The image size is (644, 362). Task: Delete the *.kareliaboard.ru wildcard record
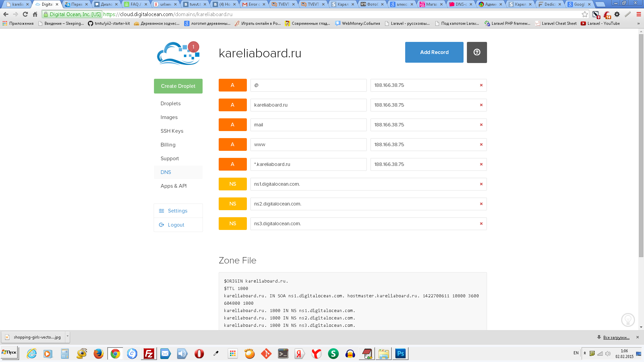[x=481, y=164]
